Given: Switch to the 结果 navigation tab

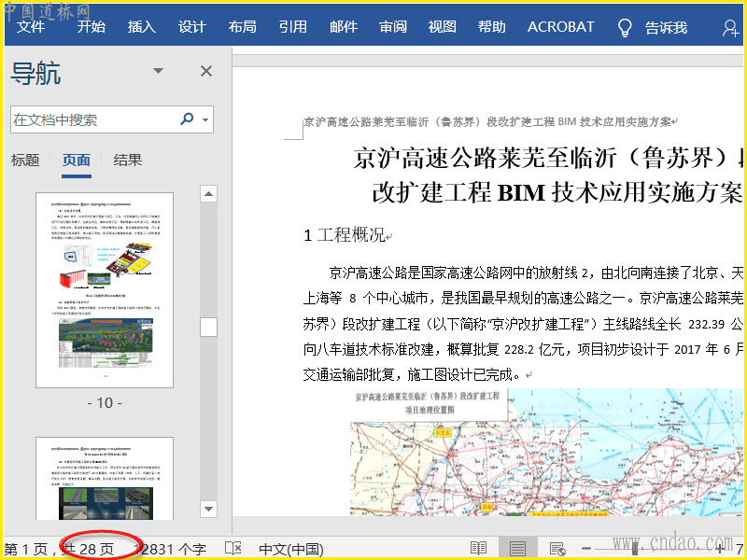Looking at the screenshot, I should click(x=128, y=161).
